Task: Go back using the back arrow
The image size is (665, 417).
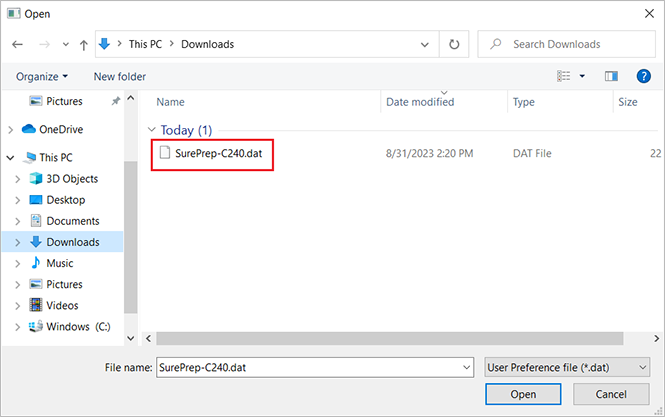Action: (17, 44)
